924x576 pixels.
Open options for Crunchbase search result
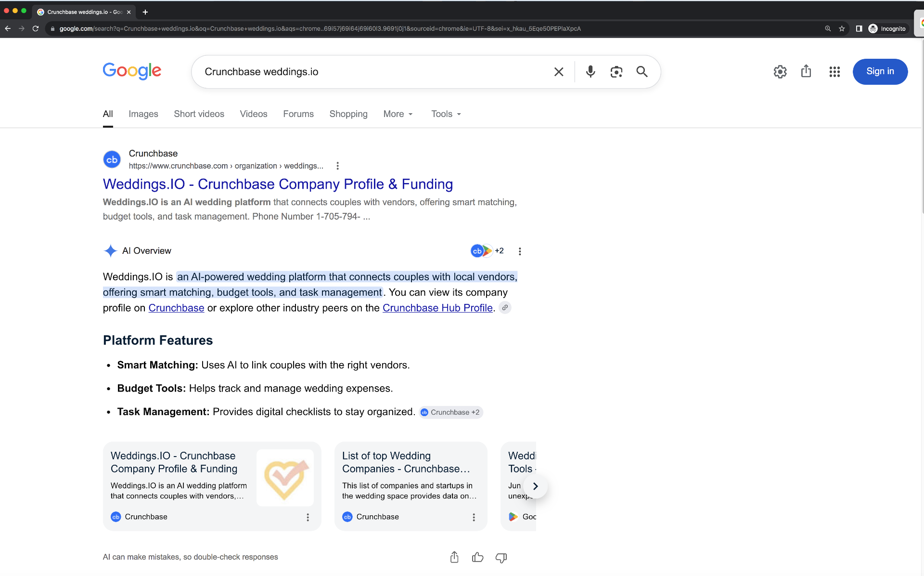337,166
